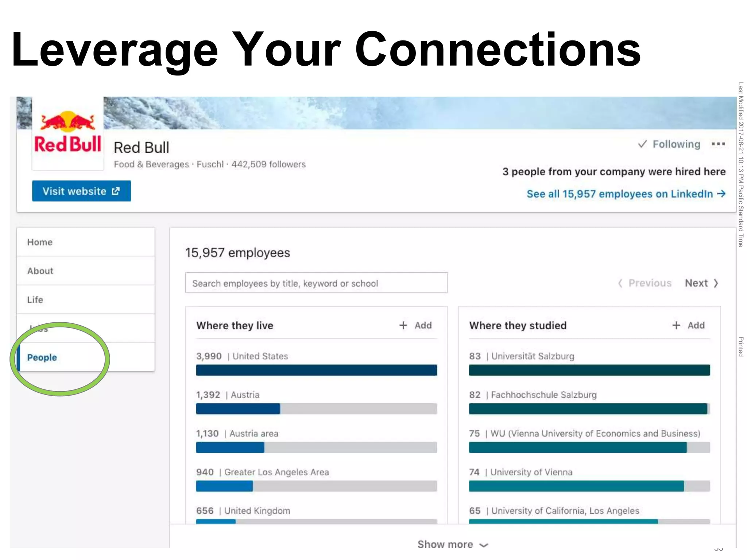The height and width of the screenshot is (560, 747).
Task: Click the Show more chevron arrow
Action: pos(484,545)
